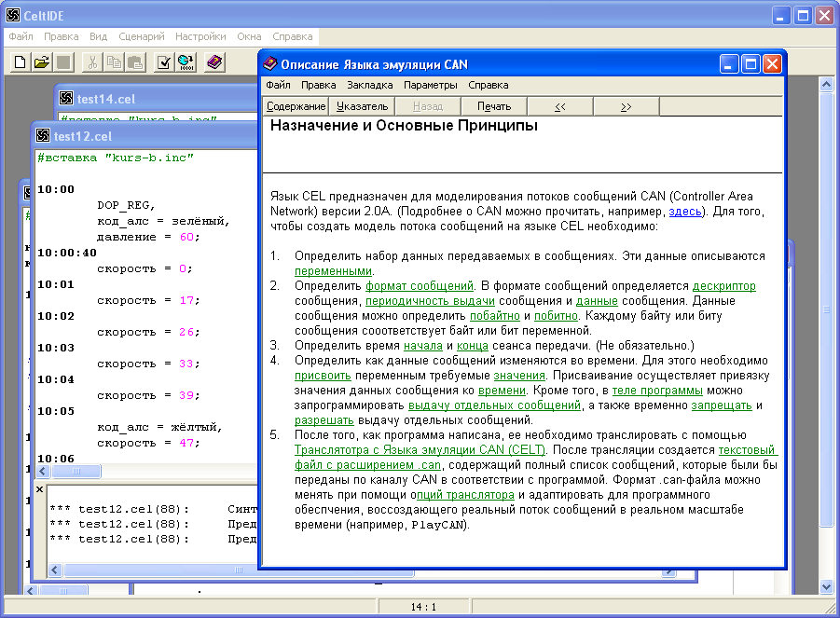Open the запрещать link

[x=721, y=405]
